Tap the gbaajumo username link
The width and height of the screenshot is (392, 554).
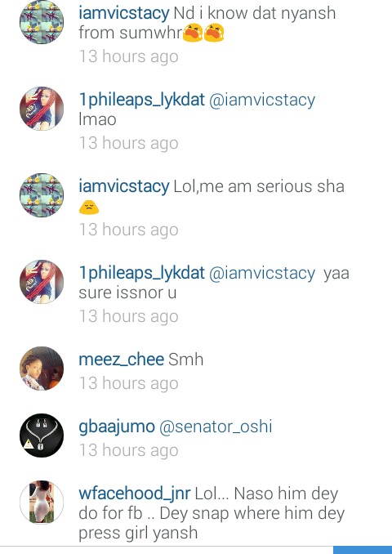(117, 427)
